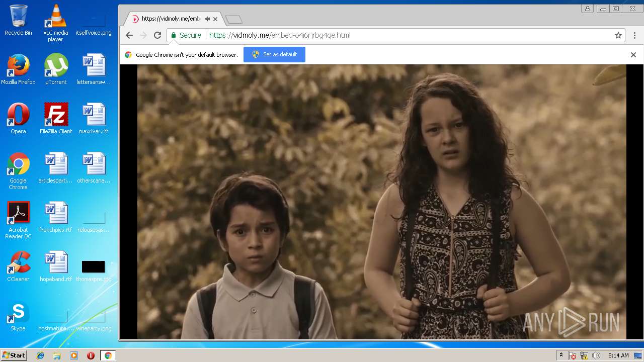644x362 pixels.
Task: Select the µTorrent desktop shortcut
Action: click(56, 69)
